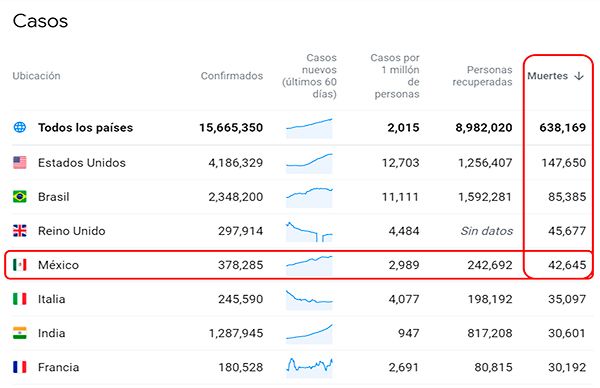600x388 pixels.
Task: Open Brasil new cases sparkline chart
Action: point(309,197)
